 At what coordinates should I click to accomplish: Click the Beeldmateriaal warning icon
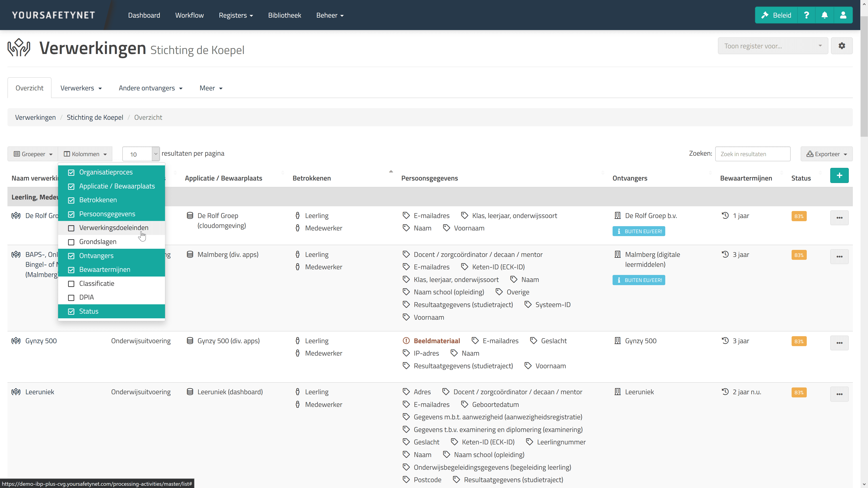point(406,341)
